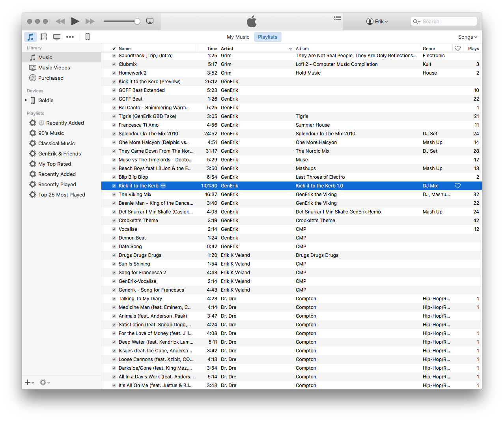Click the Purchased sidebar icon
Screen dimensions: 504x421
point(33,78)
